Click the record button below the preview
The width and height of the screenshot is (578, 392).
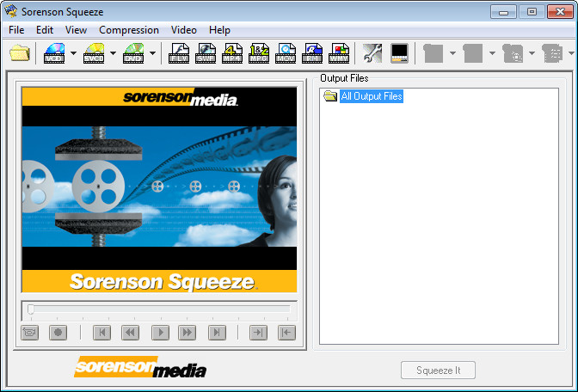58,333
